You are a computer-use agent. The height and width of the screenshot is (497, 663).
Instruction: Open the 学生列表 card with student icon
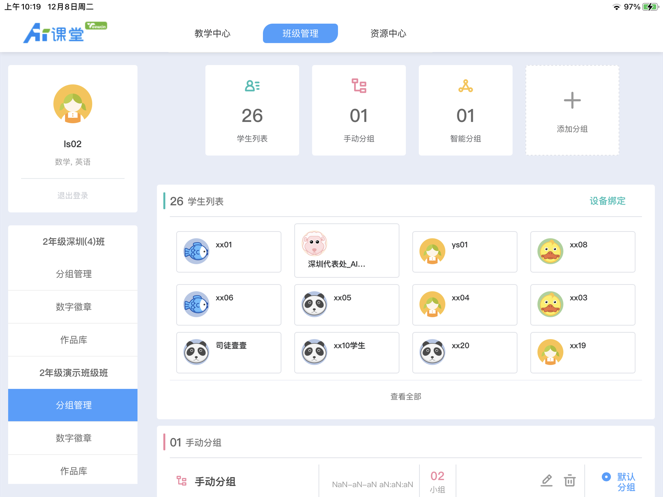(252, 110)
